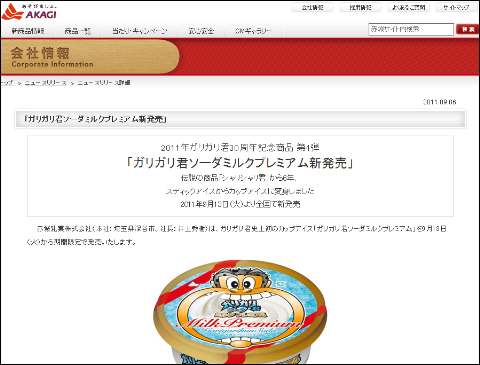This screenshot has height=365, width=480.
Task: Open the 会社情報 button at top
Action: tap(312, 7)
